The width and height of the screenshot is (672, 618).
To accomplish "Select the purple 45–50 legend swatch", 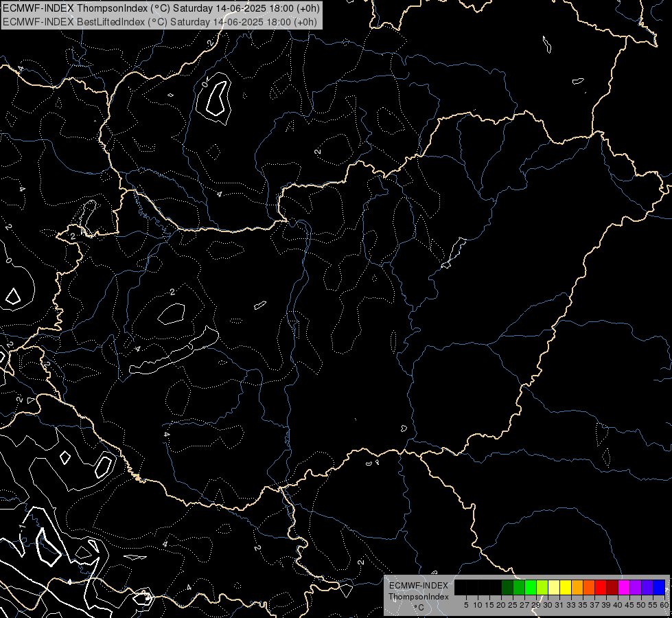I will click(x=636, y=587).
